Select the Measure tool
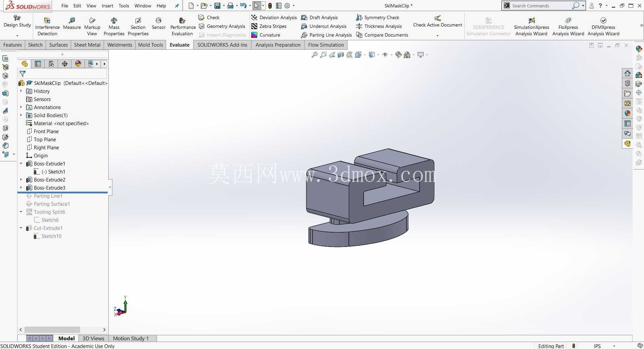644x349 pixels. click(72, 23)
